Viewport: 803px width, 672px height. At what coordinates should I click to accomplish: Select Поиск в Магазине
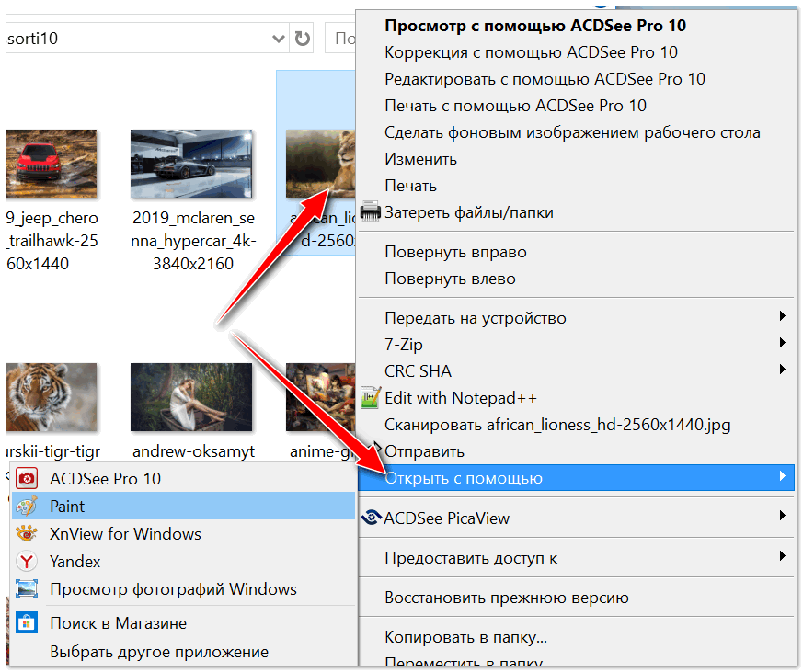point(183,623)
